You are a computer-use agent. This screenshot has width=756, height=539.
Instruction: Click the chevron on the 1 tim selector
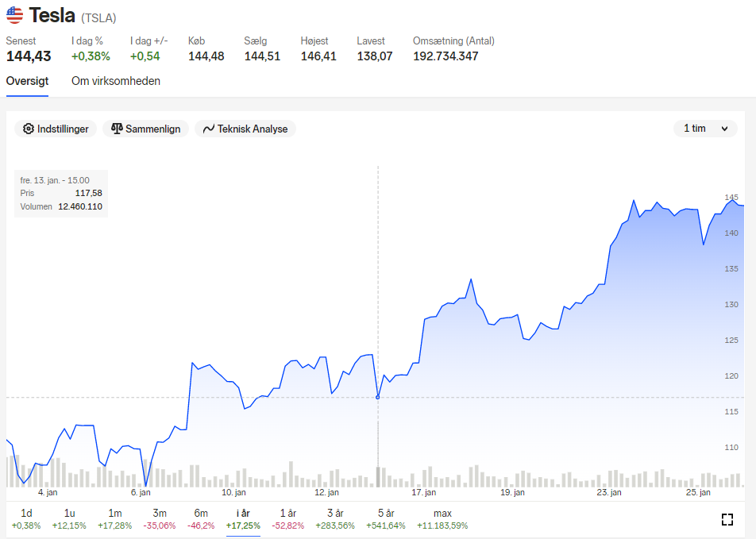coord(724,129)
